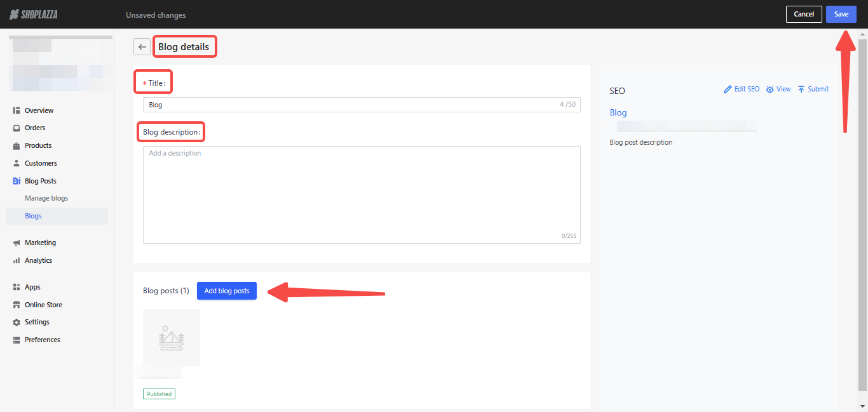Click the Add blog posts button
The image size is (868, 412).
pyautogui.click(x=227, y=291)
